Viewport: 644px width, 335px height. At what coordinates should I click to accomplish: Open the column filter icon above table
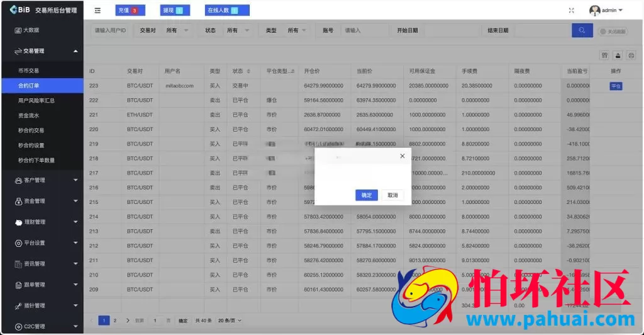[x=604, y=55]
